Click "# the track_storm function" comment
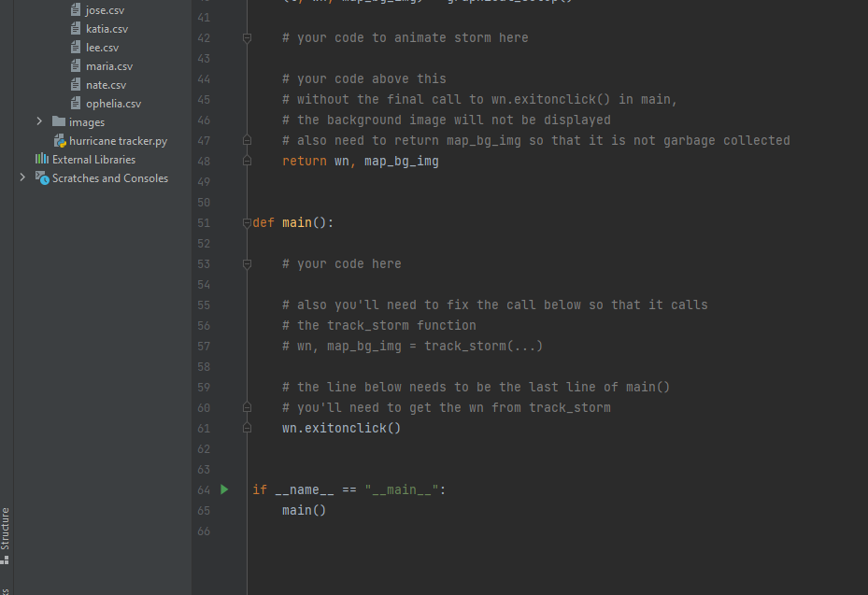 pyautogui.click(x=379, y=326)
